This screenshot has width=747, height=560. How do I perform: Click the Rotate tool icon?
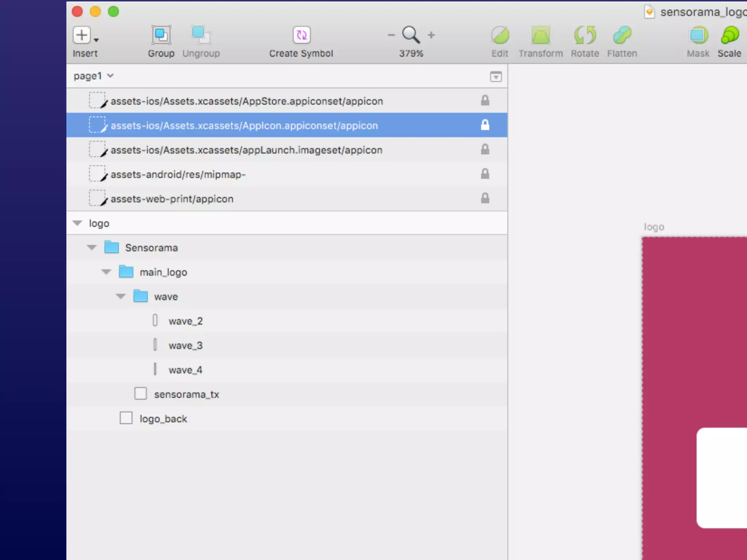click(585, 35)
